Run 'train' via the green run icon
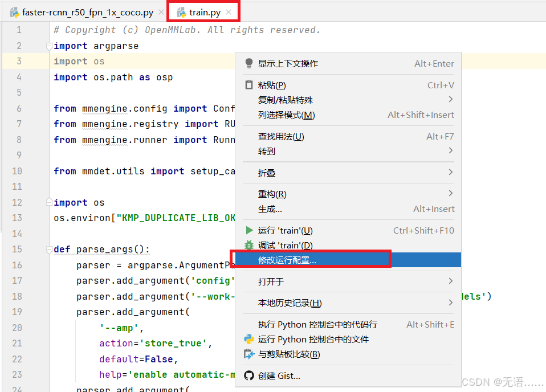Image resolution: width=546 pixels, height=392 pixels. coord(249,230)
